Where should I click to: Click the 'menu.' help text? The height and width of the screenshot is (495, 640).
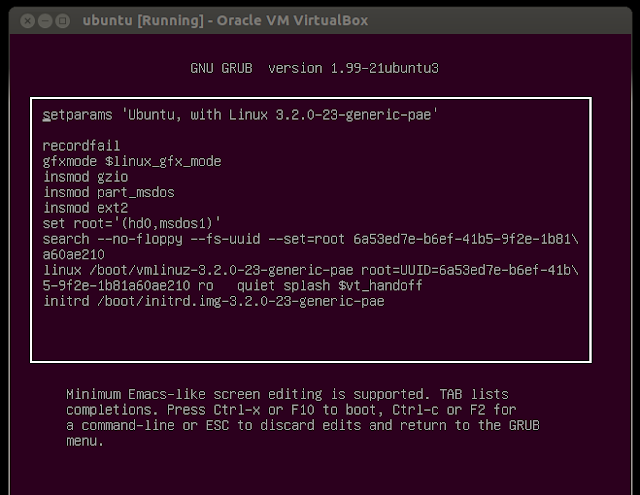click(85, 441)
